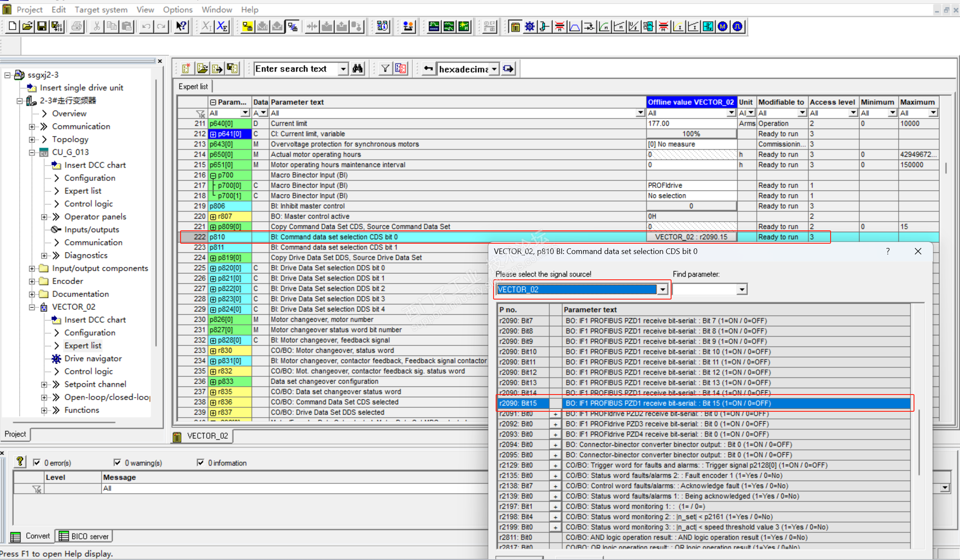Click the trace oscilloscope toolbar icon
This screenshot has width=960, height=560.
434,27
